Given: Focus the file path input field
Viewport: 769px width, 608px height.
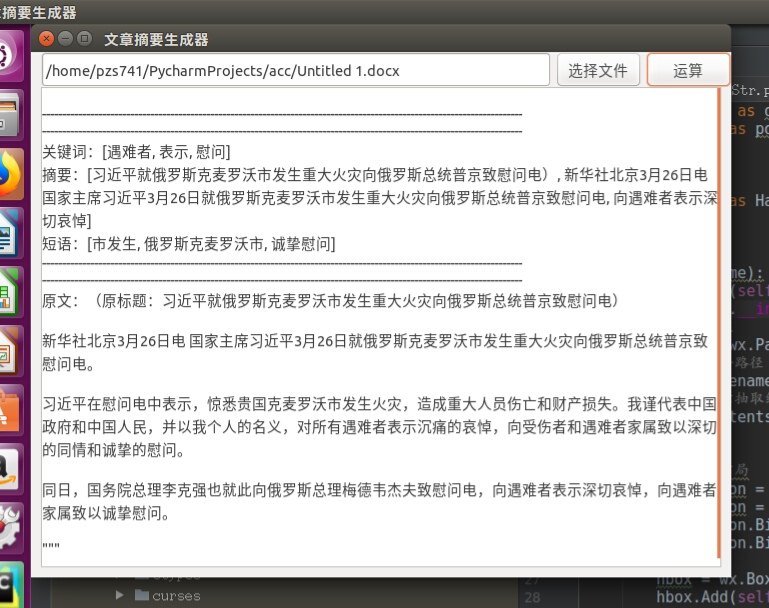Looking at the screenshot, I should click(295, 70).
